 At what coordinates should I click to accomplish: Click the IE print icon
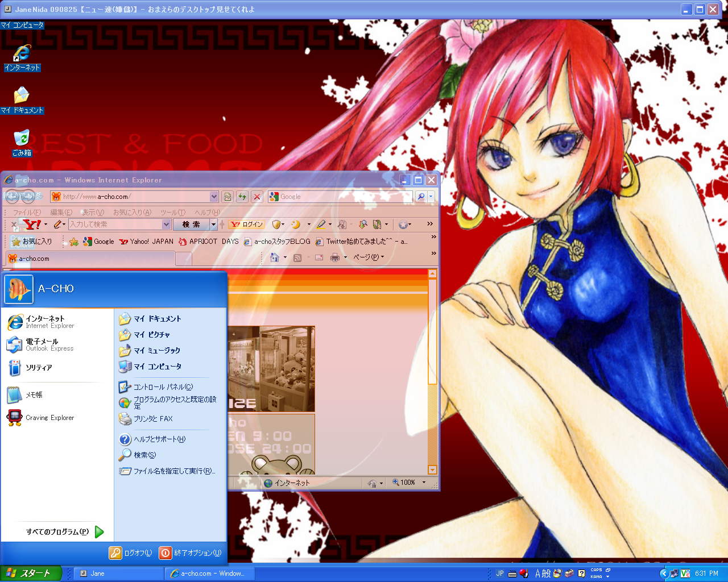335,257
